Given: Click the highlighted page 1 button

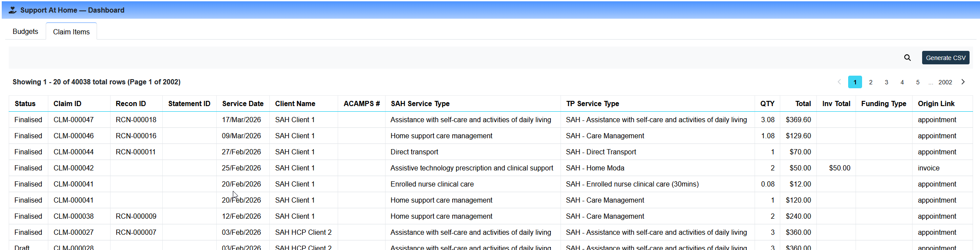Looking at the screenshot, I should [855, 82].
